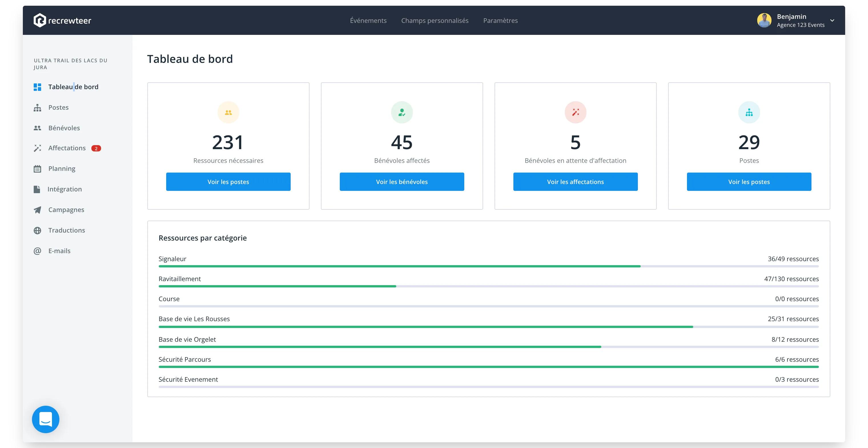
Task: Click the Planning calendar icon
Action: pos(37,169)
